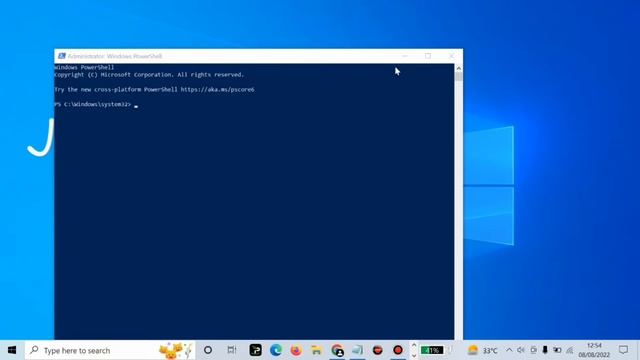
Task: Open the clock showing 12:54
Action: (594, 350)
